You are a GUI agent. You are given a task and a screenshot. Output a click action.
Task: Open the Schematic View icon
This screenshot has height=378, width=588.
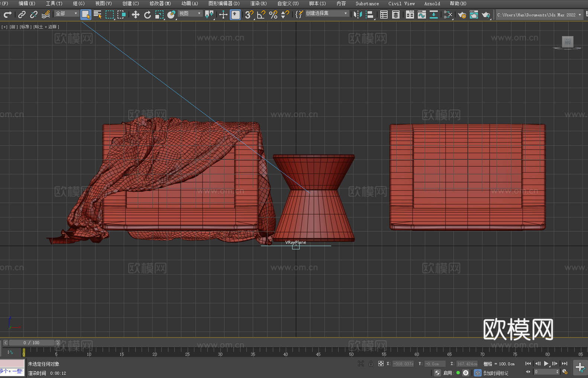434,14
